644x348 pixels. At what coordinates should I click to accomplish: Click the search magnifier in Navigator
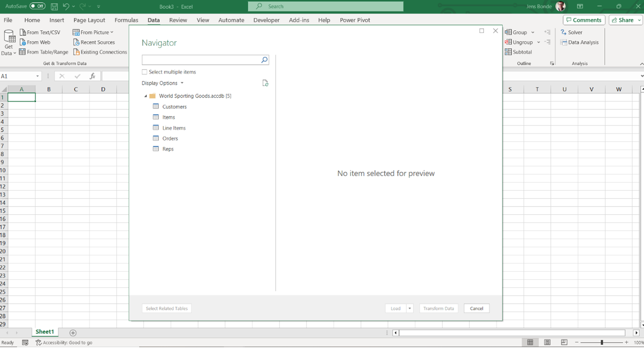coord(264,60)
